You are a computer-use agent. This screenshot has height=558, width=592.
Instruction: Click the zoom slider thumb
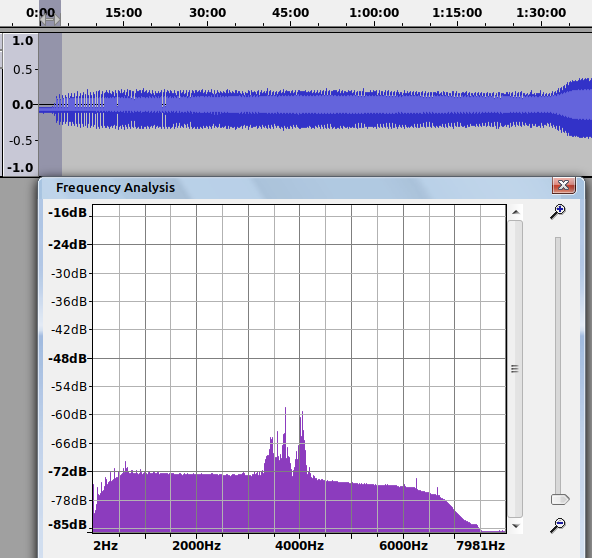pyautogui.click(x=560, y=499)
